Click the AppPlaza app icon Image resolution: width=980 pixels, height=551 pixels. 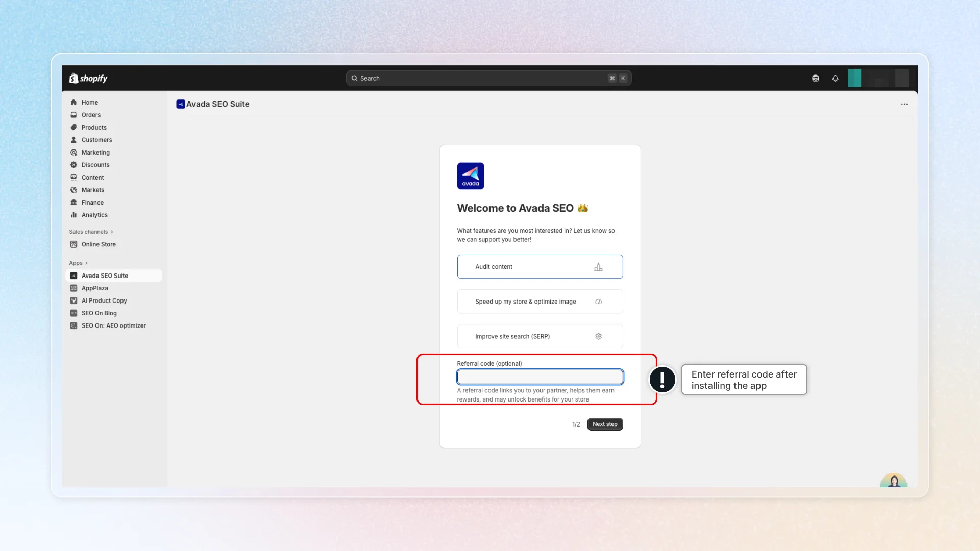(x=73, y=288)
